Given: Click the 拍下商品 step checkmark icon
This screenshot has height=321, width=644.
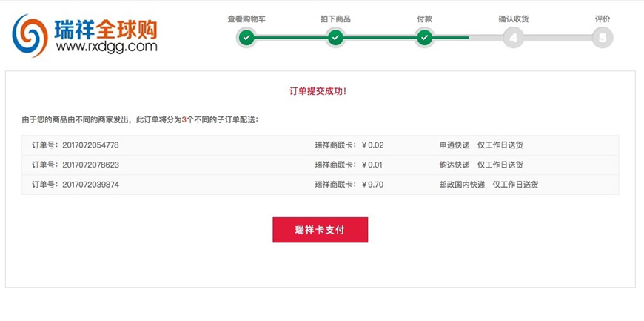Looking at the screenshot, I should (x=335, y=38).
